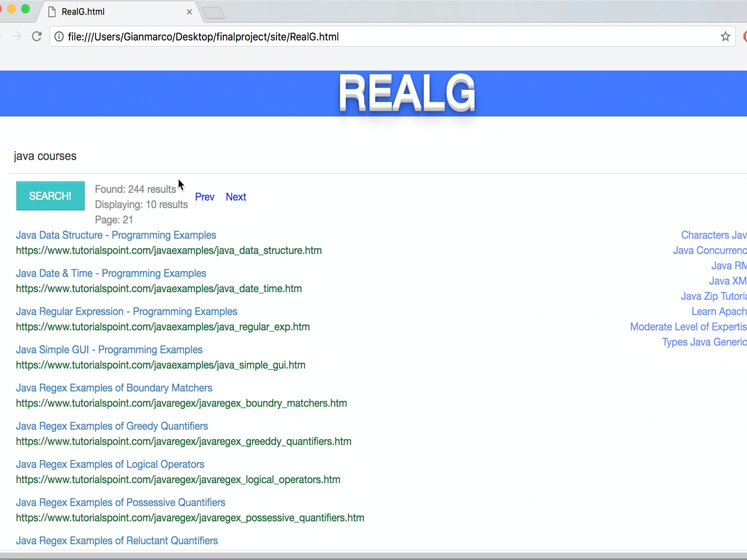Open a new tab button
Screen dimensions: 747x560
click(214, 13)
